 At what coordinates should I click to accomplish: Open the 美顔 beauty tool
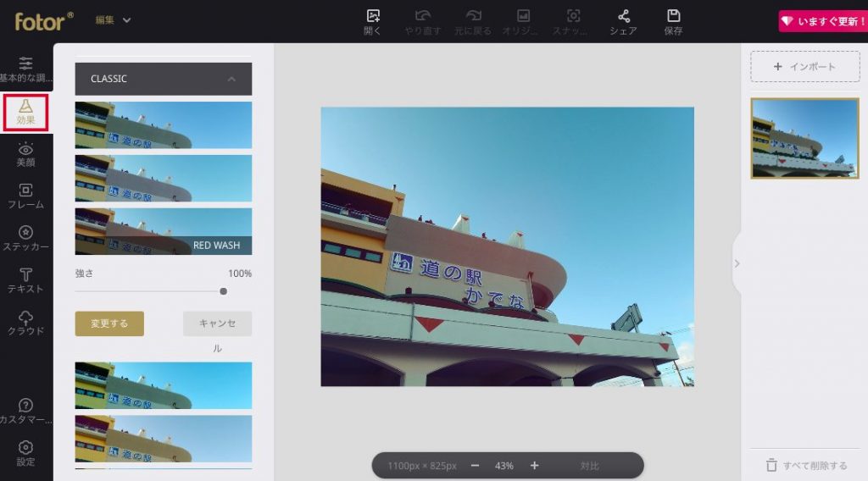[x=25, y=154]
